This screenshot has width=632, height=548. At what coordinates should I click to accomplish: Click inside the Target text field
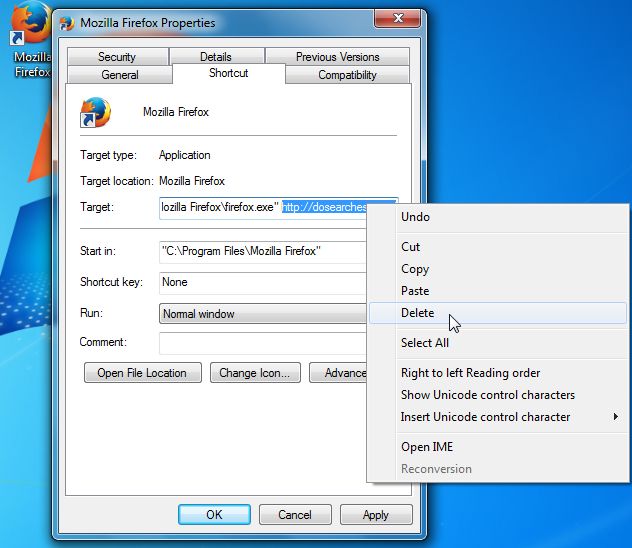point(263,208)
